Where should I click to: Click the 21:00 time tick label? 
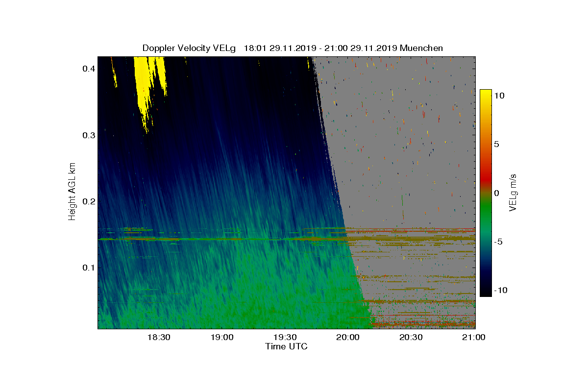tap(474, 337)
